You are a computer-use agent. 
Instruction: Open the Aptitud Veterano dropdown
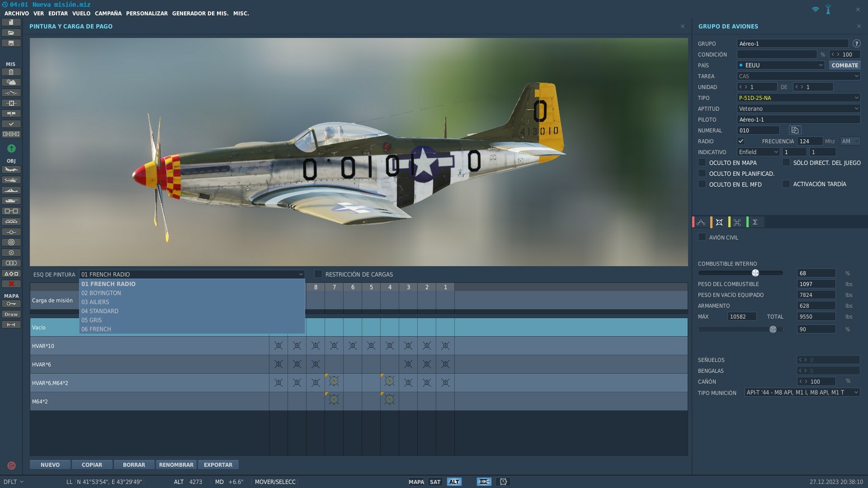(798, 108)
